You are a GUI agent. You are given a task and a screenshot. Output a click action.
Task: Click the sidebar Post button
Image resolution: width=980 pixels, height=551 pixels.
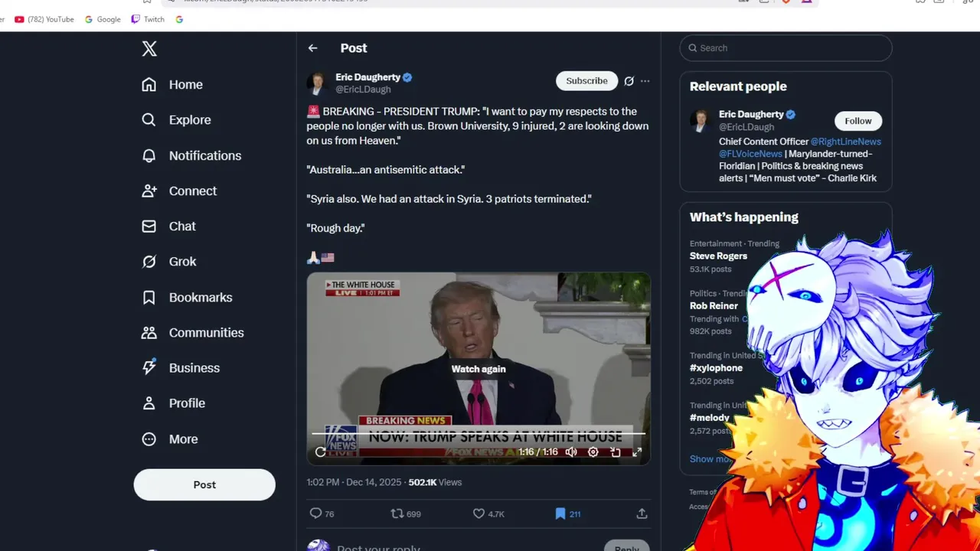pyautogui.click(x=204, y=484)
